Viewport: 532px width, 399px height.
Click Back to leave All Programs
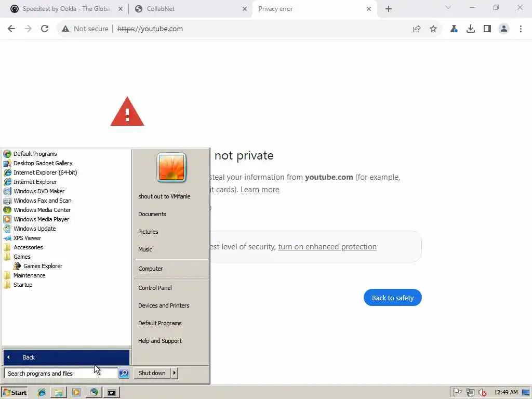point(66,357)
